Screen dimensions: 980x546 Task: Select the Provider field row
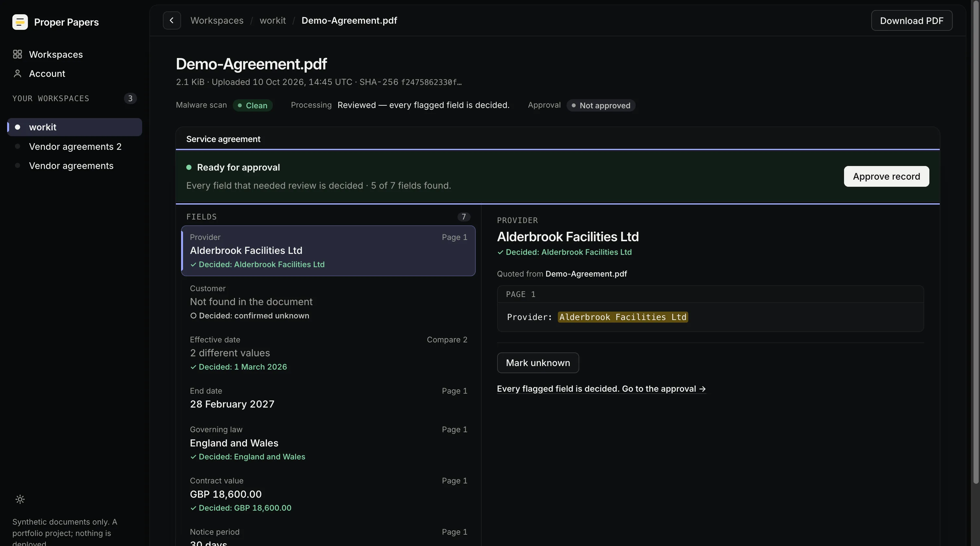pyautogui.click(x=328, y=251)
